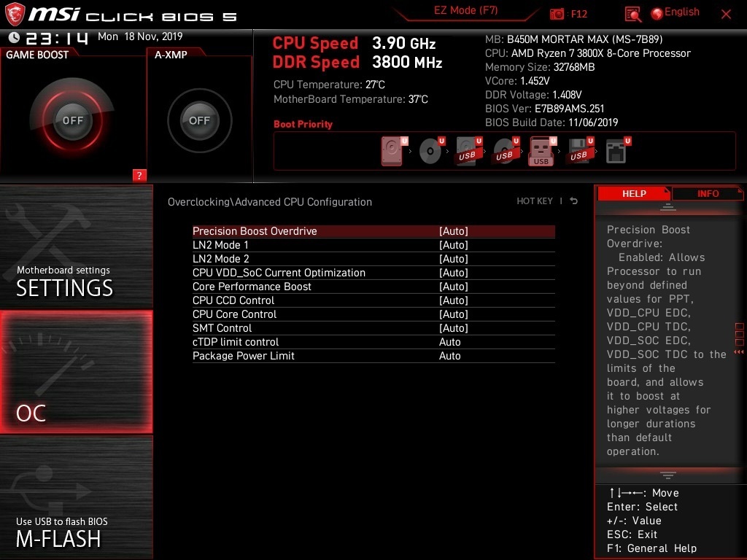This screenshot has width=747, height=560.
Task: Click the DDR Voltage 1.408V reading
Action: point(533,95)
